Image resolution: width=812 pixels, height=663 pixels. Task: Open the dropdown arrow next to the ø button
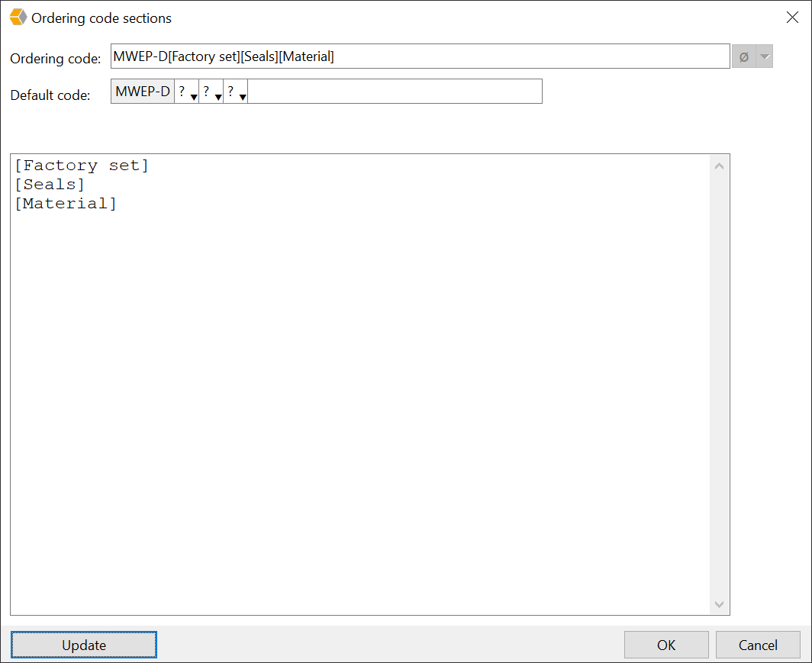pyautogui.click(x=763, y=56)
